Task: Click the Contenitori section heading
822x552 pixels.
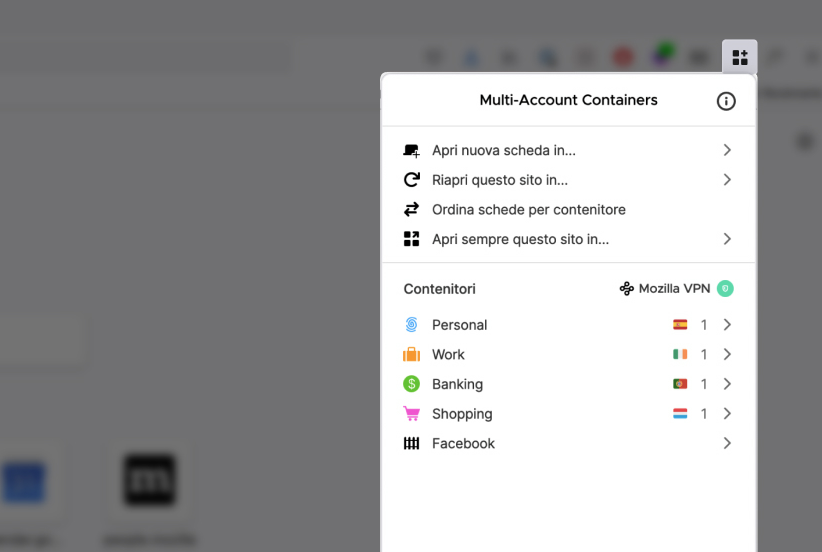Action: (x=439, y=289)
